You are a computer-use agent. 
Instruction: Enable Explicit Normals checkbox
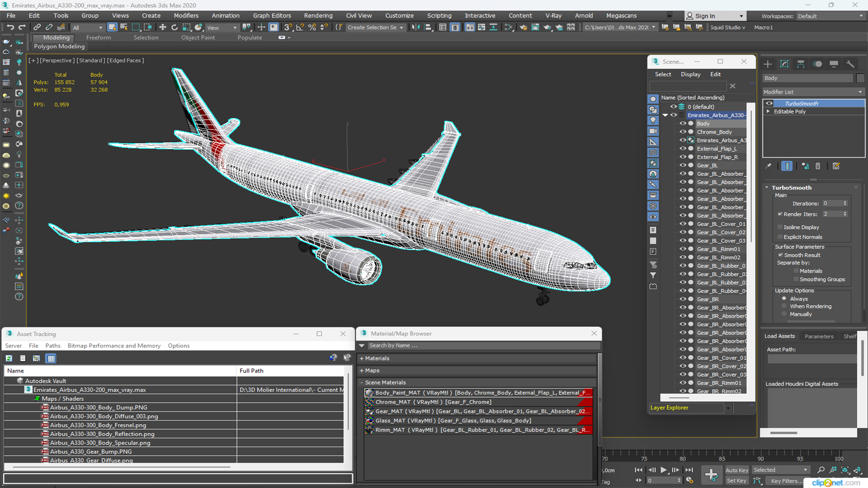coord(780,237)
